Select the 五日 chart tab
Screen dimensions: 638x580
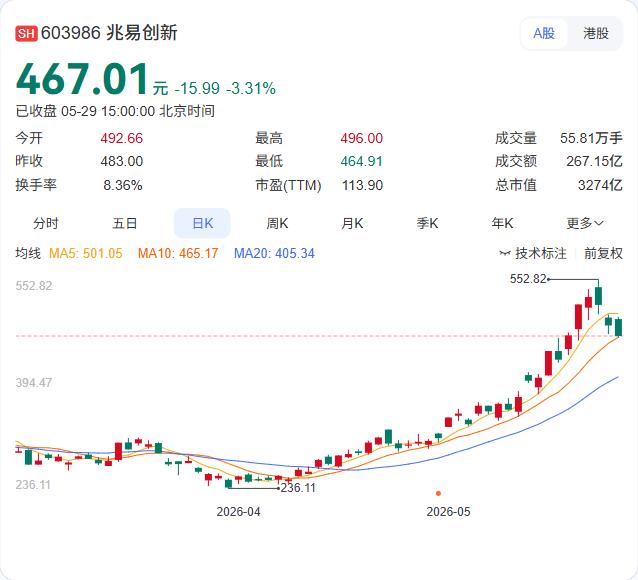click(125, 223)
